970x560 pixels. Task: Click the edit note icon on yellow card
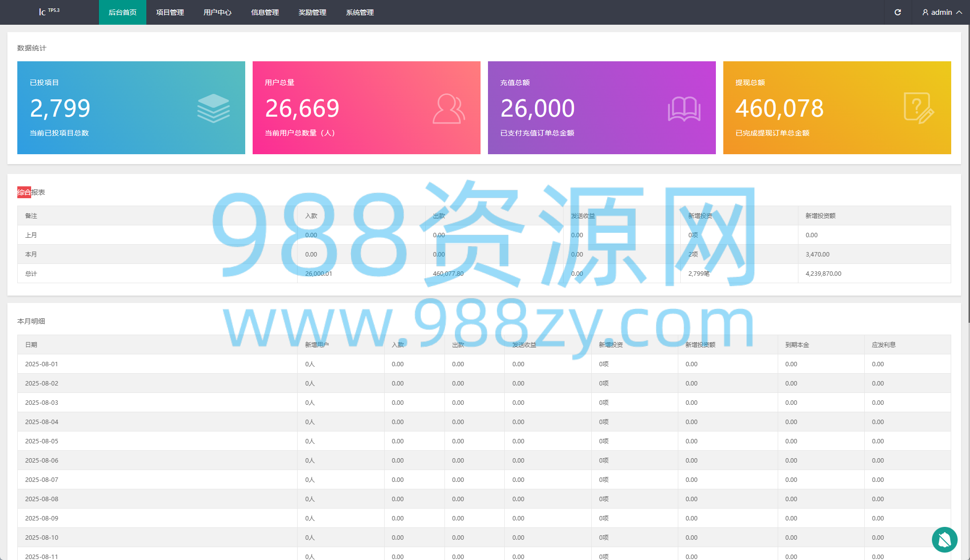919,108
